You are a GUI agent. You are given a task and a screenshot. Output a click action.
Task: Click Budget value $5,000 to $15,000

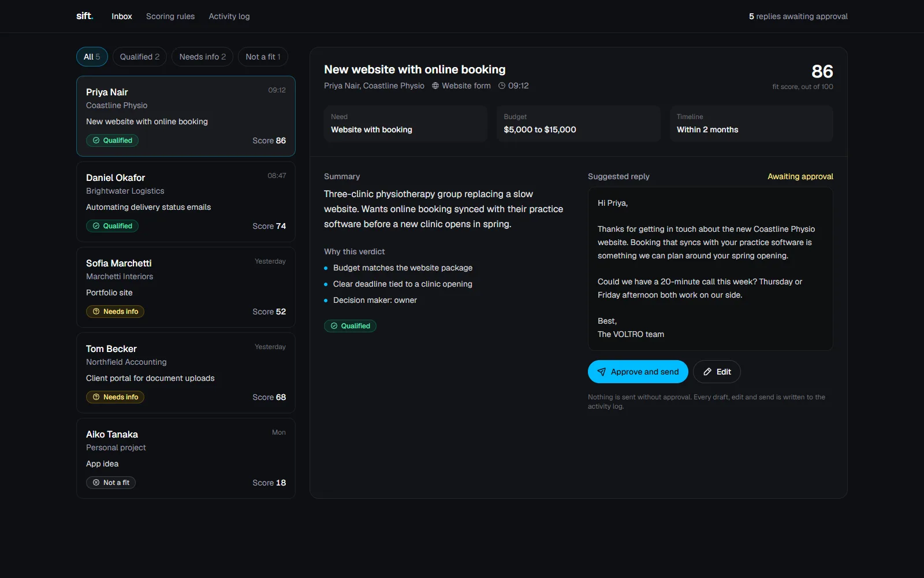(x=540, y=129)
